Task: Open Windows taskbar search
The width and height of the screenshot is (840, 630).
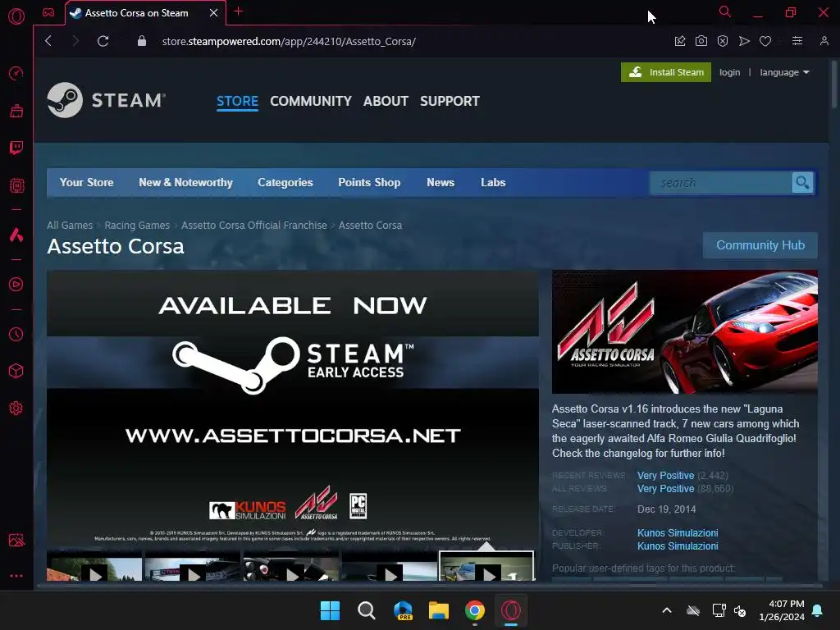Action: [x=367, y=610]
